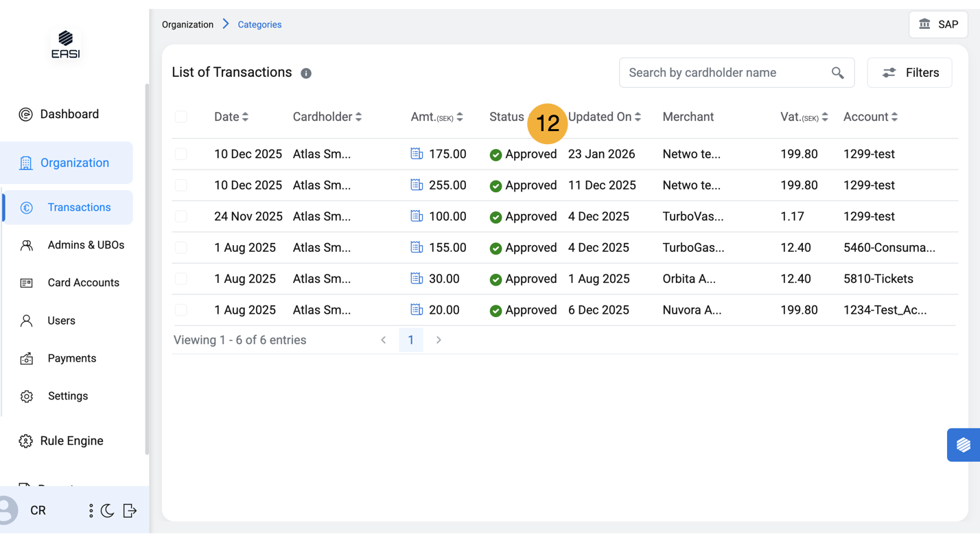Toggle dark mode moon icon
980x534 pixels.
pos(108,511)
